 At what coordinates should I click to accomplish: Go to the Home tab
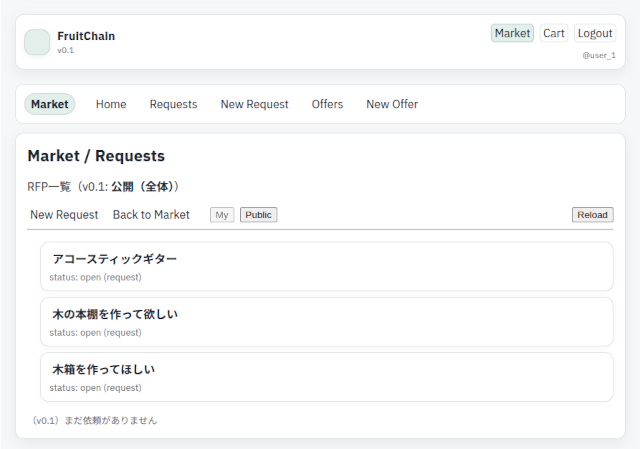111,104
